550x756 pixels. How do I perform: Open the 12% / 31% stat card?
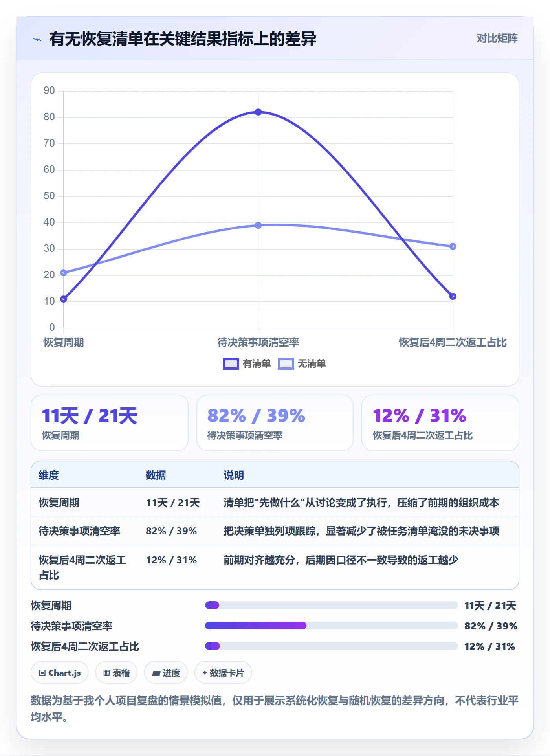[x=440, y=423]
